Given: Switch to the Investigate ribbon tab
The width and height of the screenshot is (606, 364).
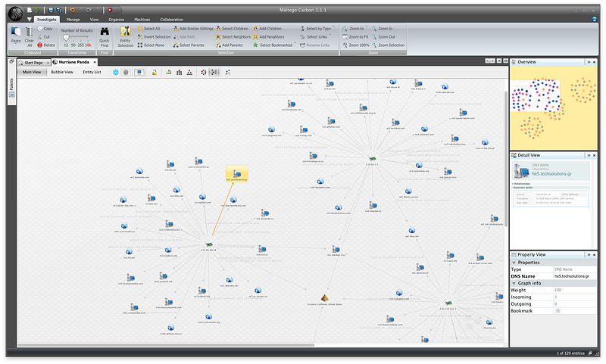Looking at the screenshot, I should pyautogui.click(x=46, y=20).
